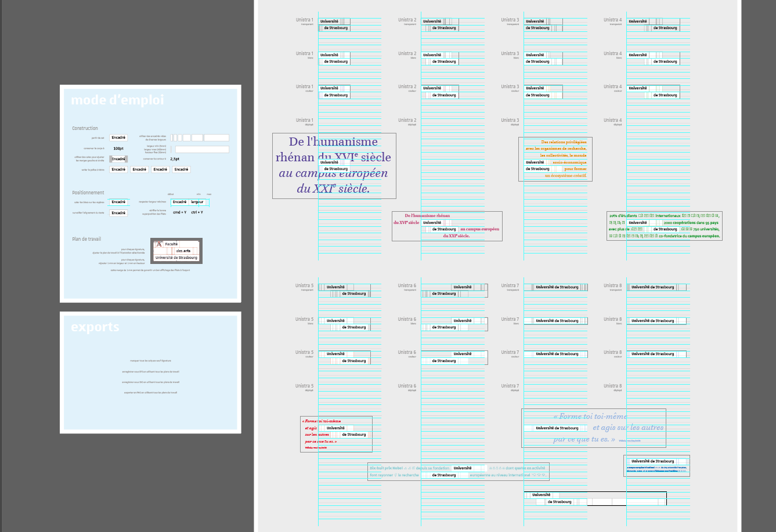Click the 'Plan de travail' section heading
Screen dimensions: 776x532
(x=86, y=239)
